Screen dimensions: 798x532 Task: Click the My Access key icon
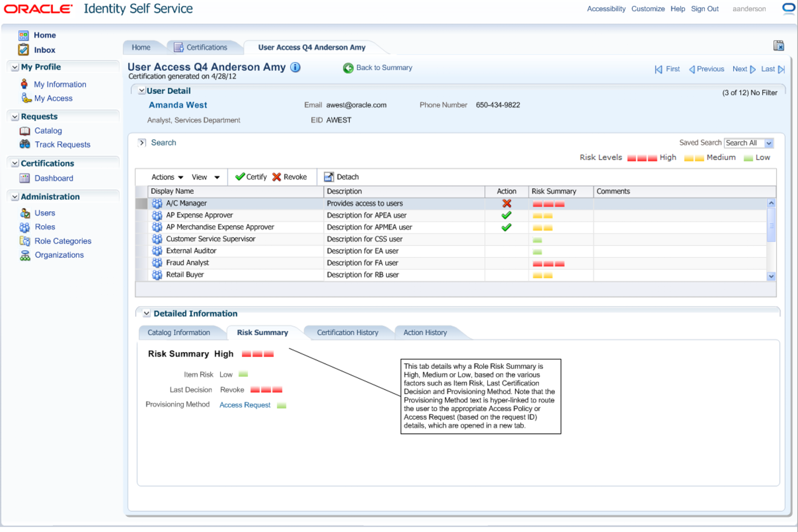(x=26, y=98)
